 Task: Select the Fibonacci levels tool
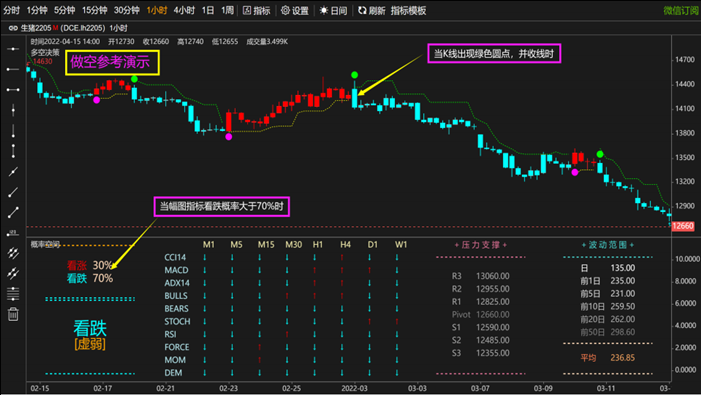(x=13, y=294)
